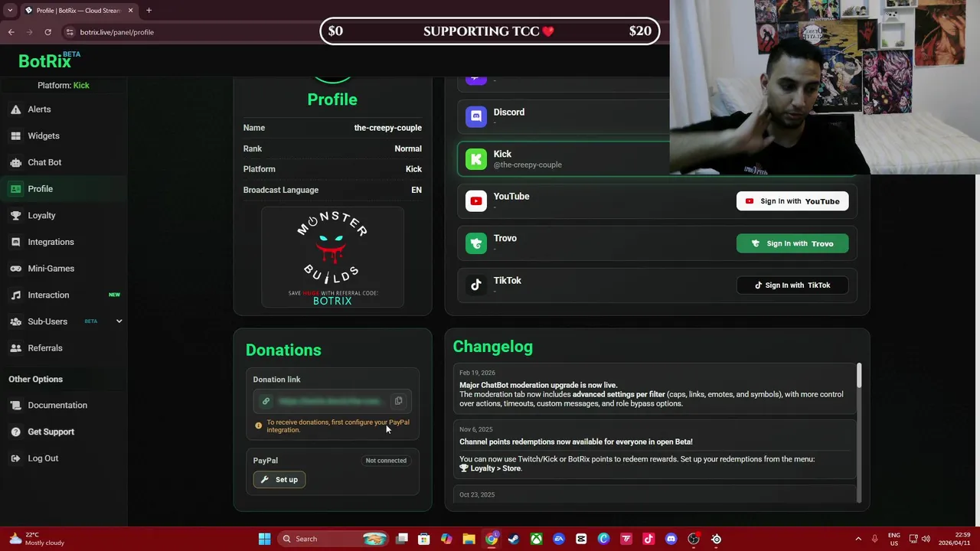Screen dimensions: 980x551
Task: Sign in with TikTok button
Action: (792, 285)
